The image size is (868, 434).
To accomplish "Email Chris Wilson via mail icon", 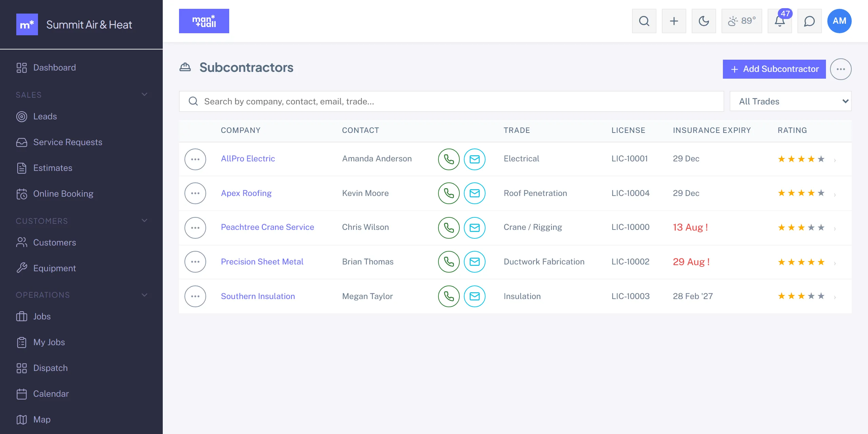I will pyautogui.click(x=475, y=228).
